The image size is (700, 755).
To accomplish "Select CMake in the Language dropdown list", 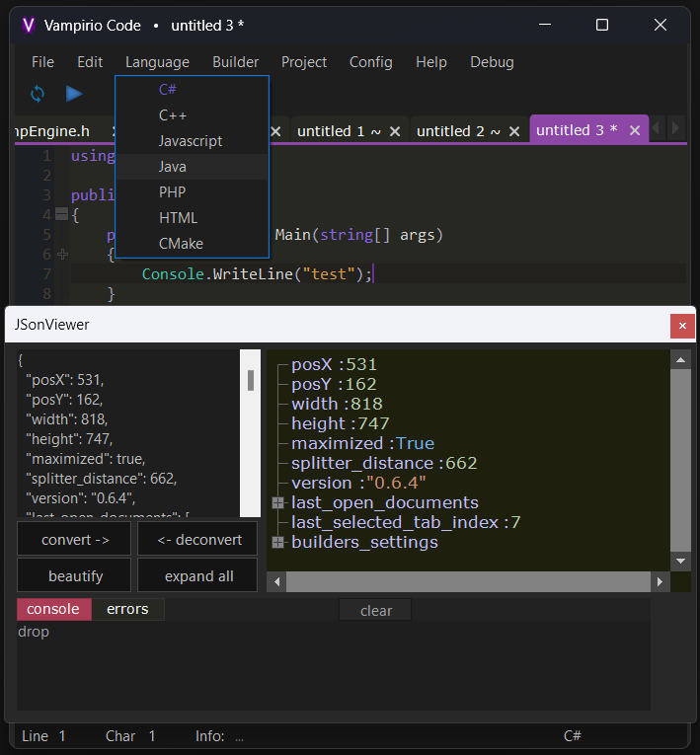I will (181, 244).
